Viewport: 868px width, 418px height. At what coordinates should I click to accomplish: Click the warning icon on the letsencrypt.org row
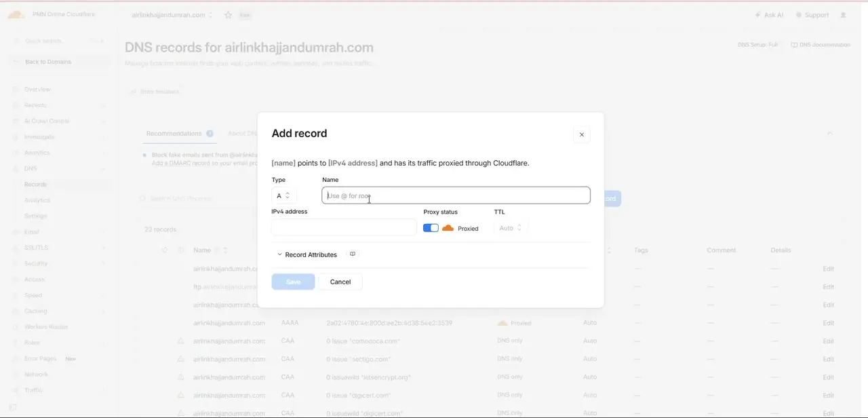[181, 377]
